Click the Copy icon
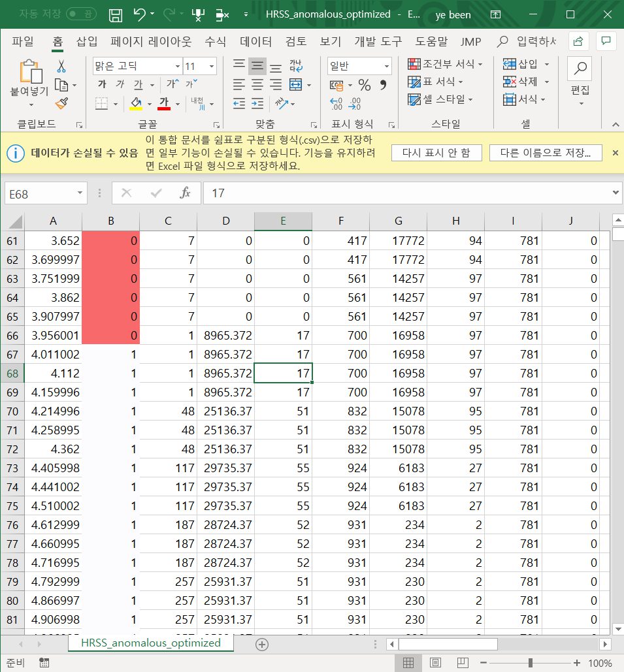The image size is (624, 672). click(x=61, y=86)
